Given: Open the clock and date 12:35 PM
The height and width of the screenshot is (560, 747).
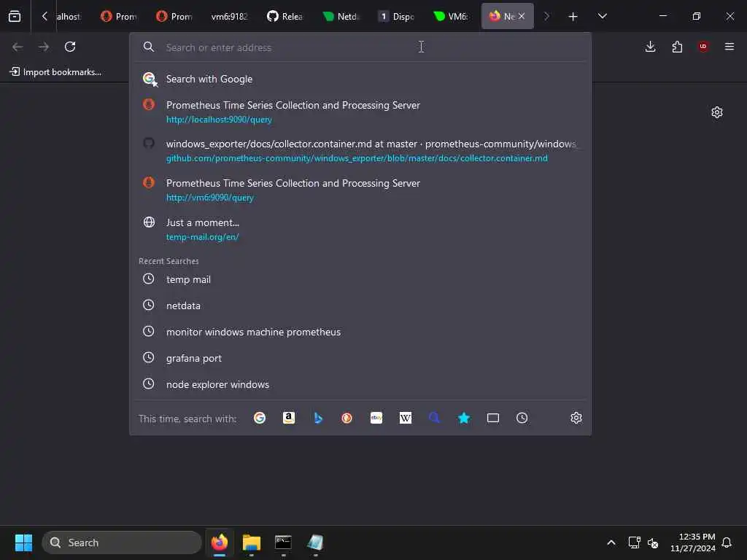Looking at the screenshot, I should coord(693,542).
